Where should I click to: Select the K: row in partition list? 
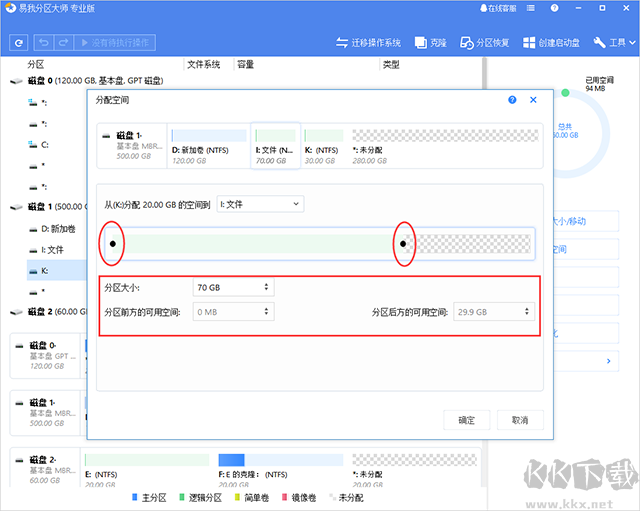point(57,271)
